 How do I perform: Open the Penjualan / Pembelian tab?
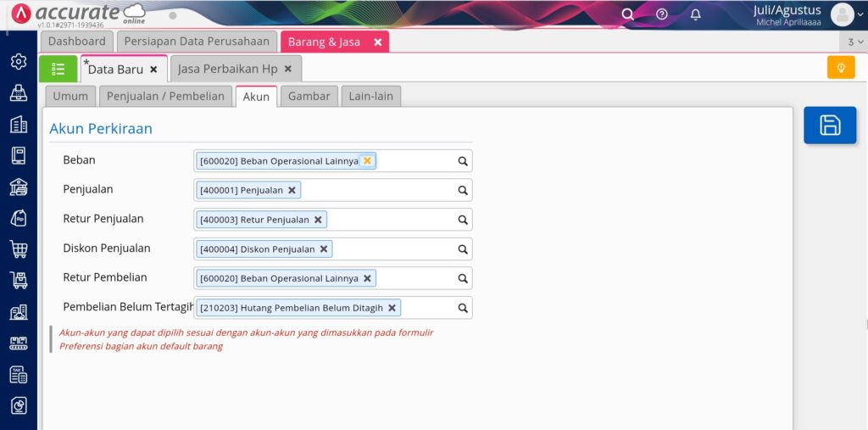(165, 96)
